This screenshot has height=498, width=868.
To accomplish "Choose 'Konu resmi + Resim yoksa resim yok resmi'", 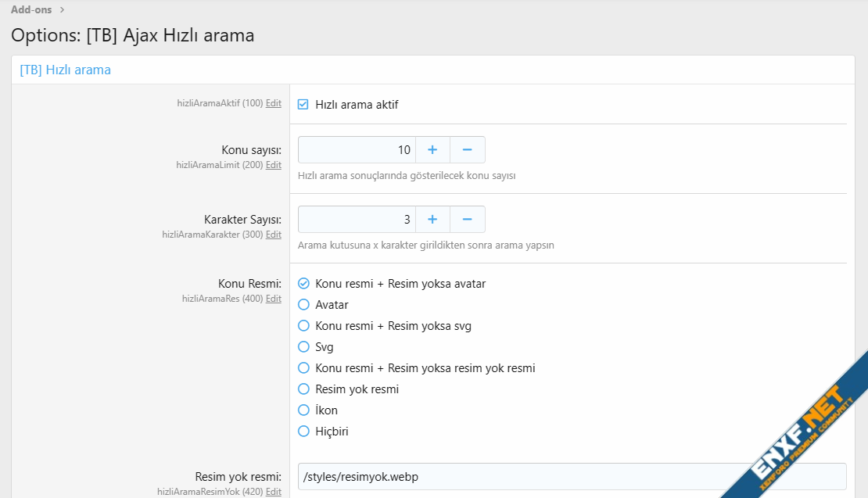I will tap(303, 368).
